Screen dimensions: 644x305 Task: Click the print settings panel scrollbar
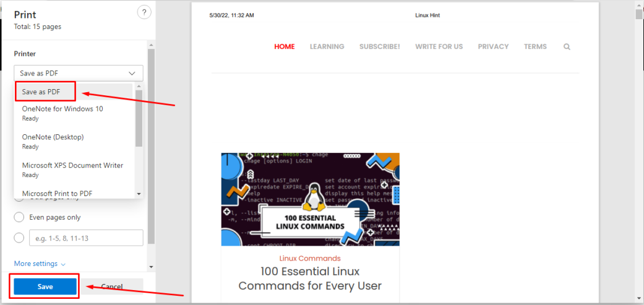pos(151,146)
